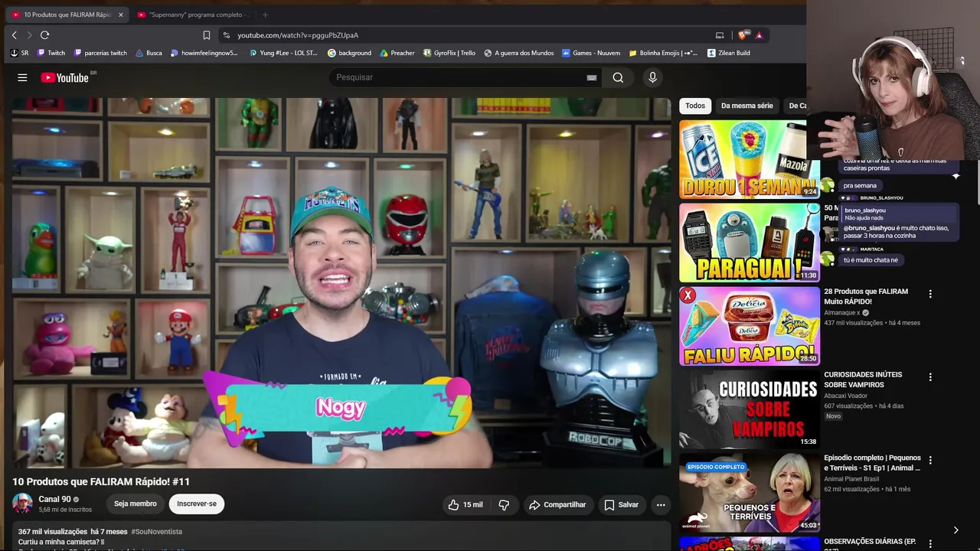Viewport: 980px width, 551px height.
Task: Go back in browser history
Action: coord(14,35)
